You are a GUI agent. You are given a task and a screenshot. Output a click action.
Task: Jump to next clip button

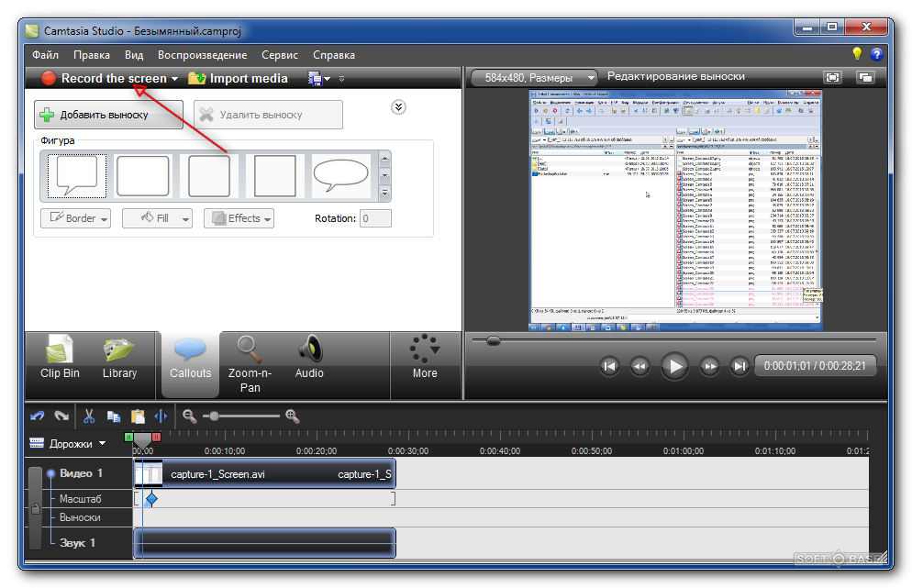tap(740, 366)
